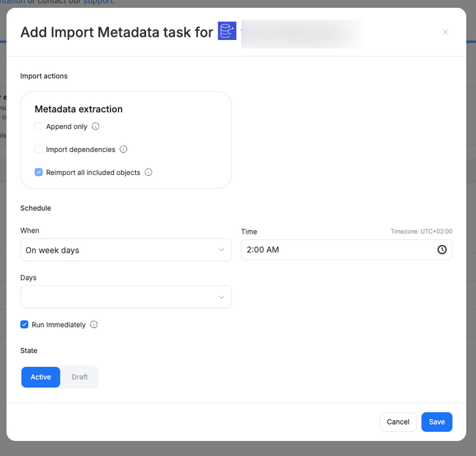Select the Active state
The height and width of the screenshot is (456, 476).
point(41,377)
